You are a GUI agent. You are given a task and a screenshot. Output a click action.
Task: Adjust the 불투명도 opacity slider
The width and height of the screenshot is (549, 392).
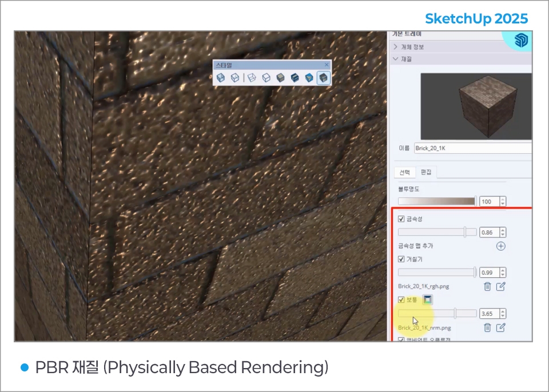[x=437, y=201]
